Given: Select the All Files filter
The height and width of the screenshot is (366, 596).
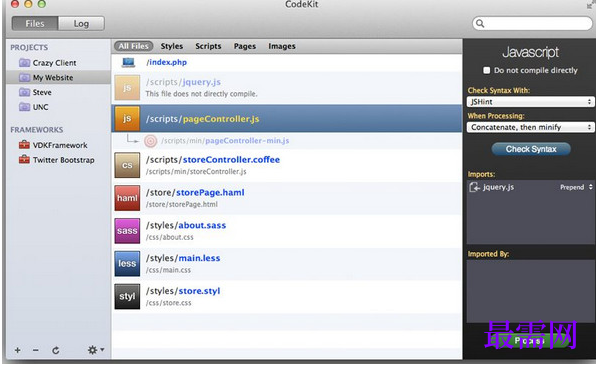Looking at the screenshot, I should pyautogui.click(x=133, y=46).
